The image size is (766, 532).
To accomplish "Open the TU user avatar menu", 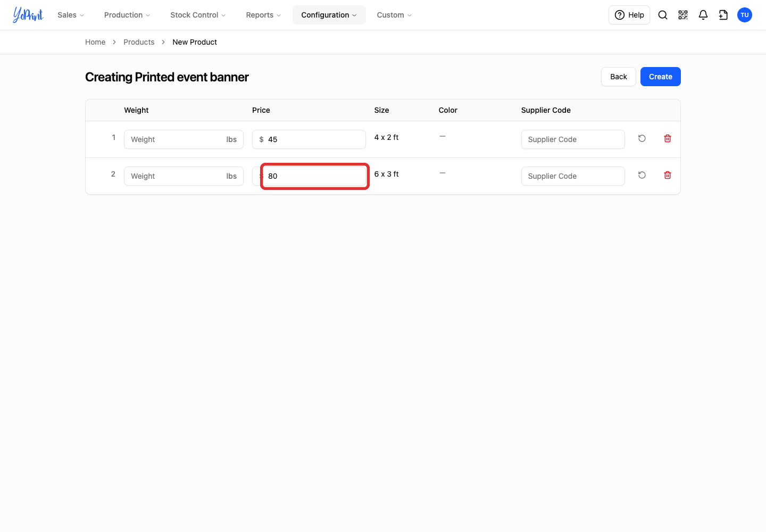I will pyautogui.click(x=745, y=15).
